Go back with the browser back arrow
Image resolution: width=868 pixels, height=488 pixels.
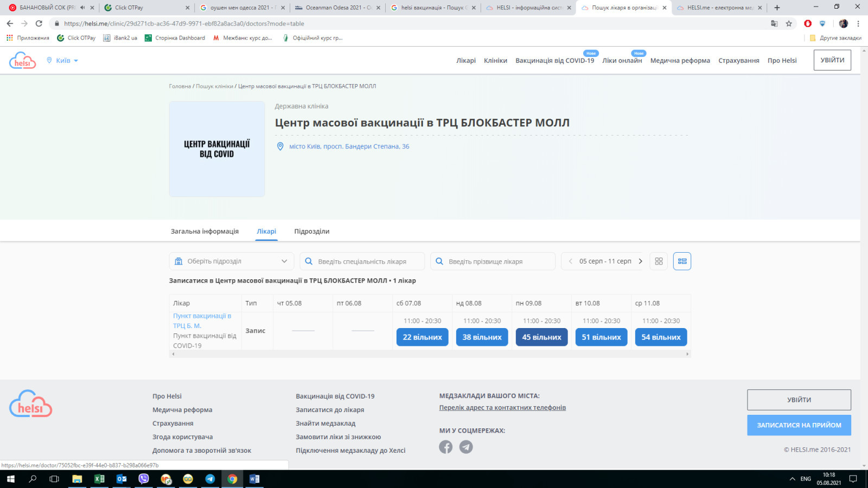click(x=10, y=23)
